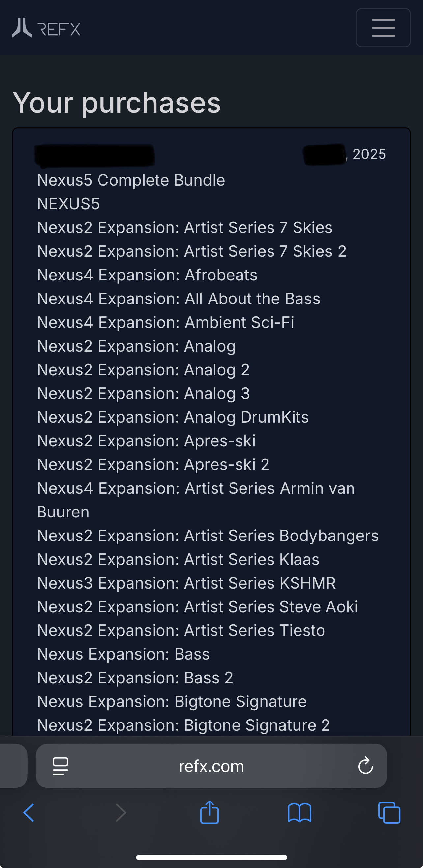Choose Nexus4 Expansion: Ambient Sci-Fi

(x=166, y=322)
